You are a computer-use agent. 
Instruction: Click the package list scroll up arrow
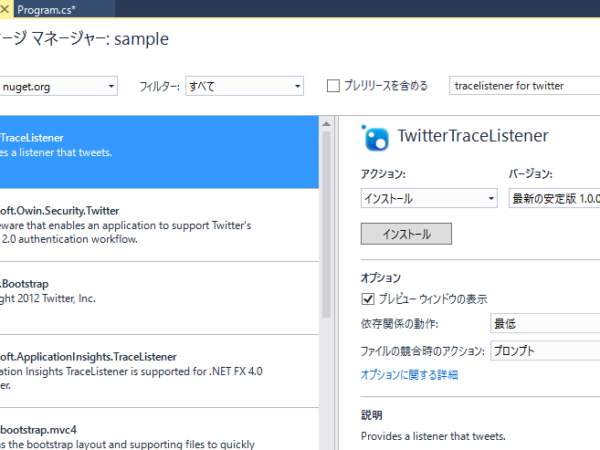pyautogui.click(x=326, y=124)
